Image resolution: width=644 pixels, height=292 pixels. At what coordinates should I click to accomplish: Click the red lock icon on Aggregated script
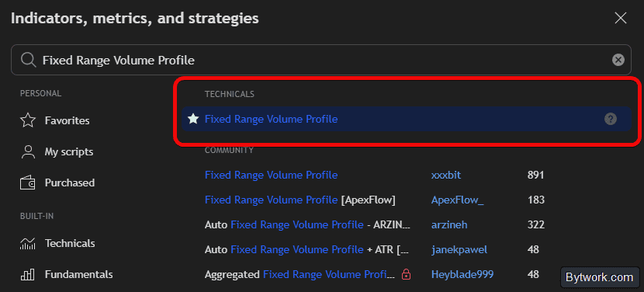pyautogui.click(x=407, y=274)
